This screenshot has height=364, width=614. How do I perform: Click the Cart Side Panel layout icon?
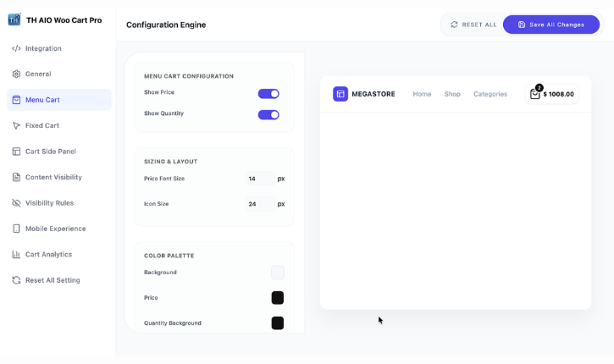(16, 152)
